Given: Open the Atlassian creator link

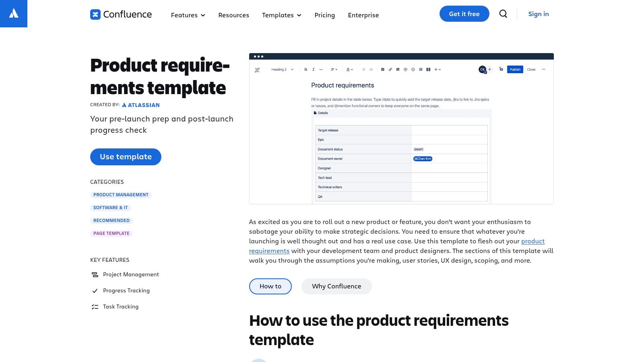Looking at the screenshot, I should 141,105.
